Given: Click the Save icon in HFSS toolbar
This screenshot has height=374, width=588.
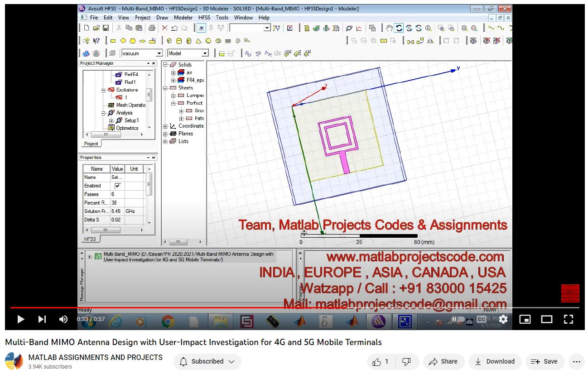Looking at the screenshot, I should click(106, 28).
